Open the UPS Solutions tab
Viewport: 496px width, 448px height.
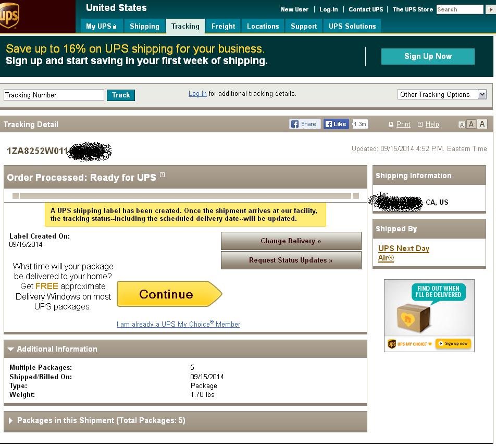(x=352, y=26)
